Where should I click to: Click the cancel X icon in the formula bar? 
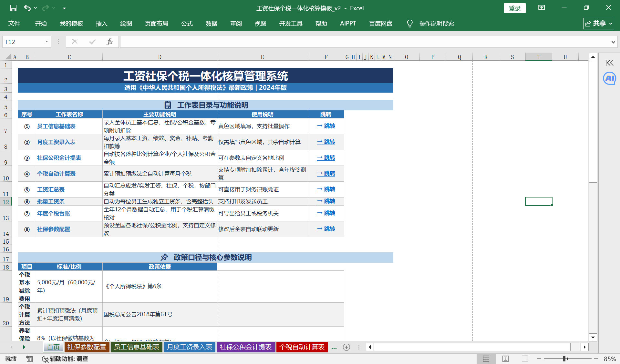point(75,42)
